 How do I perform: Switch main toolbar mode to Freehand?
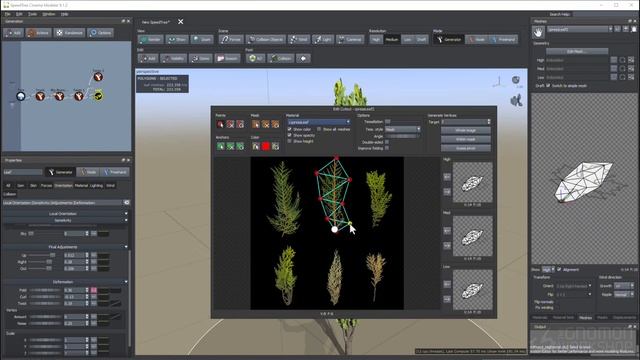pos(503,39)
